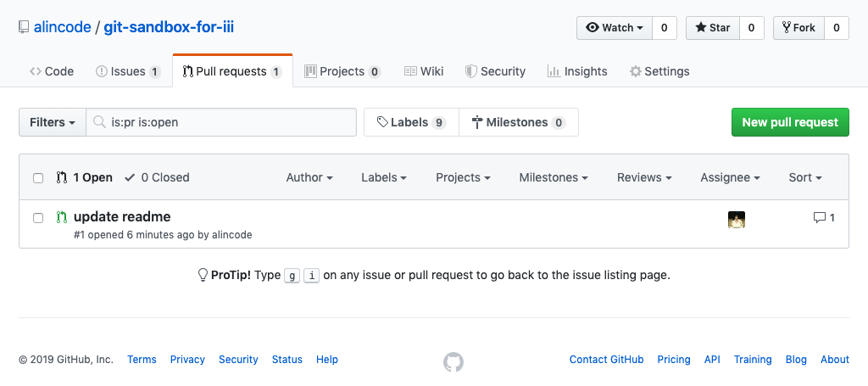
Task: Check the box next to update readme
Action: pyautogui.click(x=38, y=218)
